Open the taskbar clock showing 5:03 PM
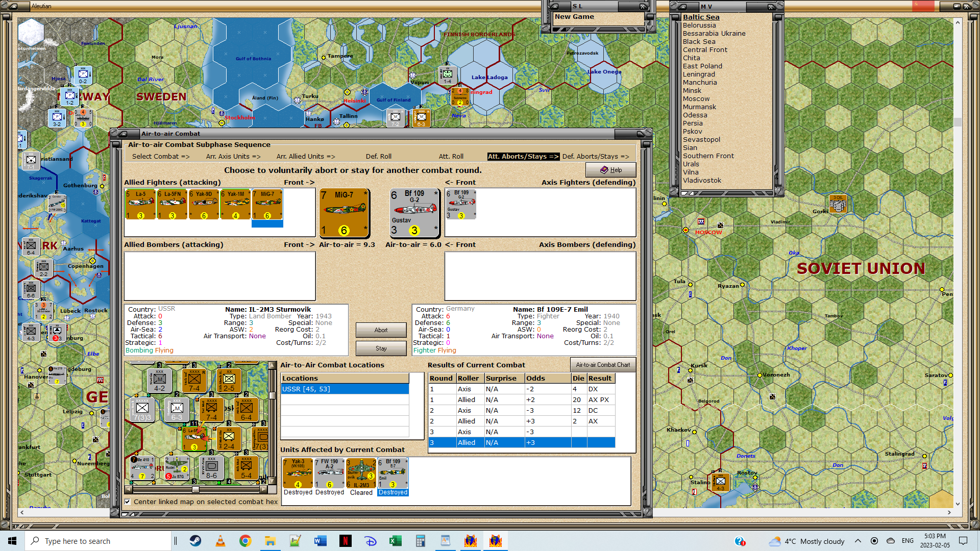This screenshot has height=551, width=980. (x=935, y=541)
